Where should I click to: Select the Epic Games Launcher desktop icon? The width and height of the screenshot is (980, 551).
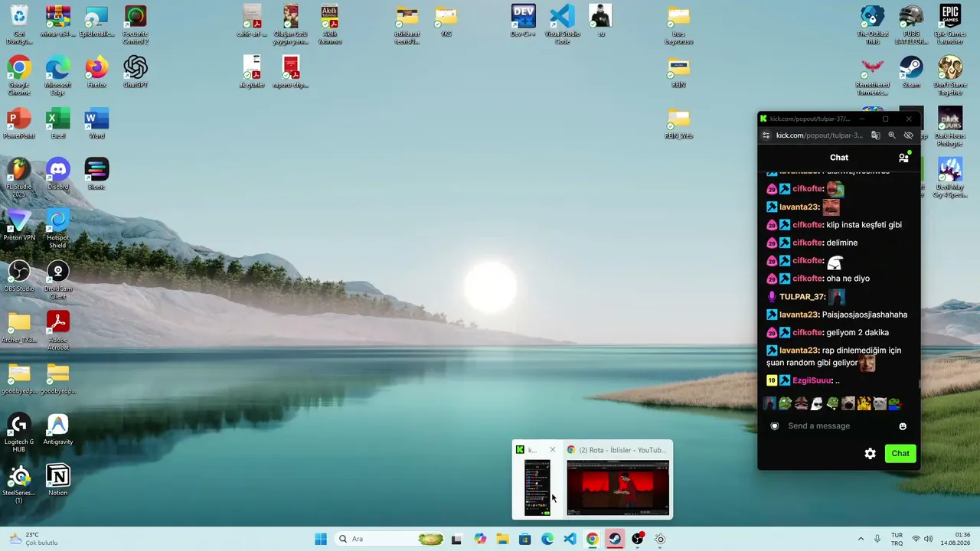(950, 24)
